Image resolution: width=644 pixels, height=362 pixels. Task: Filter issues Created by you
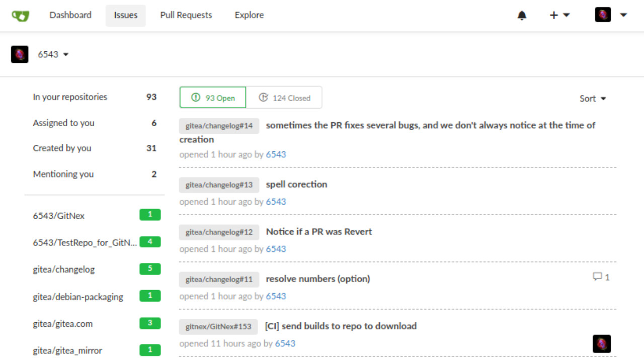point(62,148)
